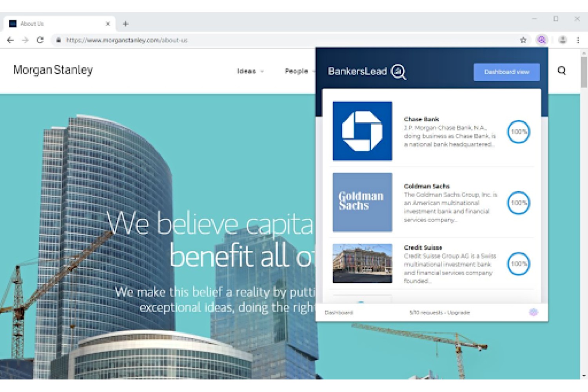Reload the Morgan Stanley page
Image resolution: width=588 pixels, height=392 pixels.
click(40, 40)
